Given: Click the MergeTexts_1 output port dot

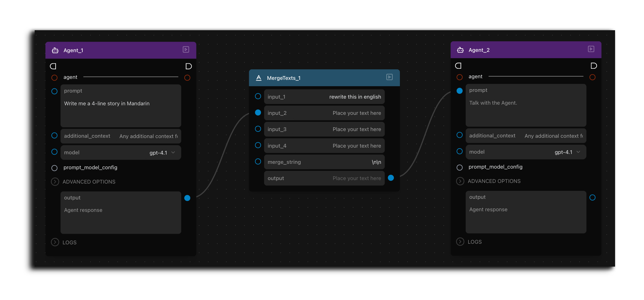Looking at the screenshot, I should 391,178.
